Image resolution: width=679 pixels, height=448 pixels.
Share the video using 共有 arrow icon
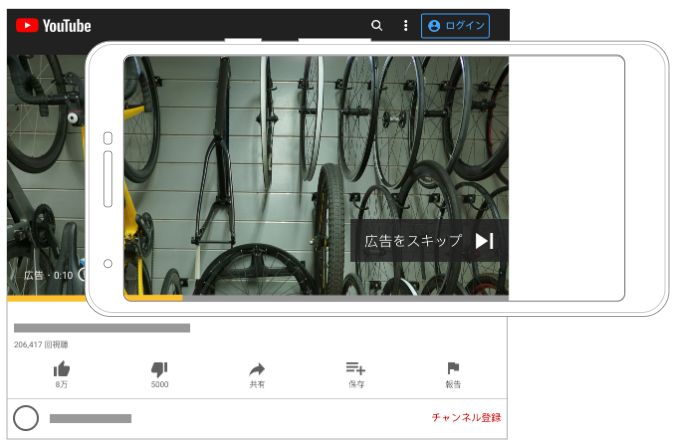[257, 369]
